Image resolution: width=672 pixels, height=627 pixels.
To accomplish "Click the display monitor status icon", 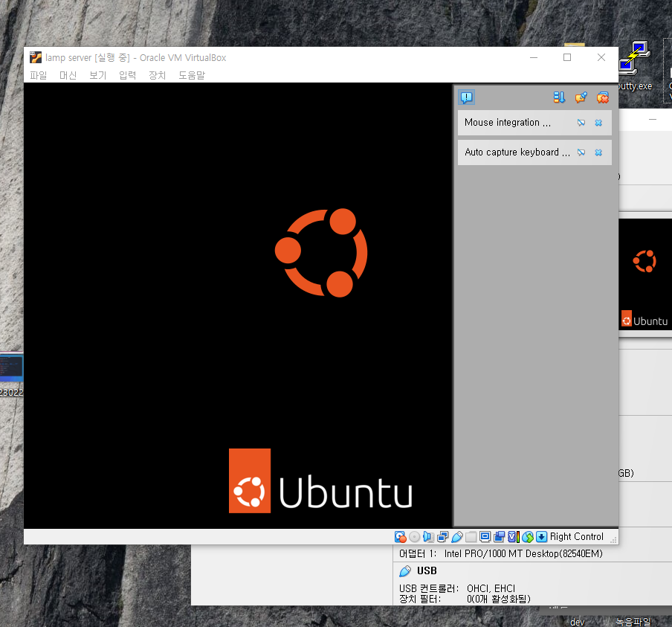I will click(485, 537).
